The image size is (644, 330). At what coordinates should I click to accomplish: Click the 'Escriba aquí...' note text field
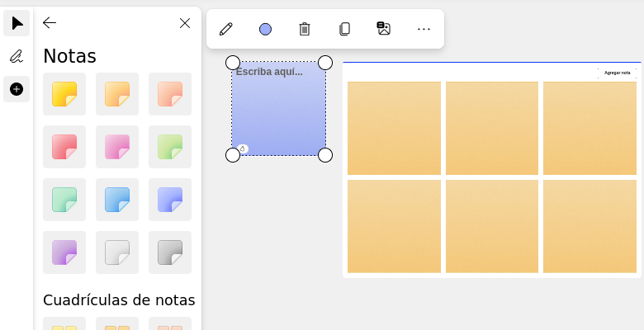pos(269,72)
